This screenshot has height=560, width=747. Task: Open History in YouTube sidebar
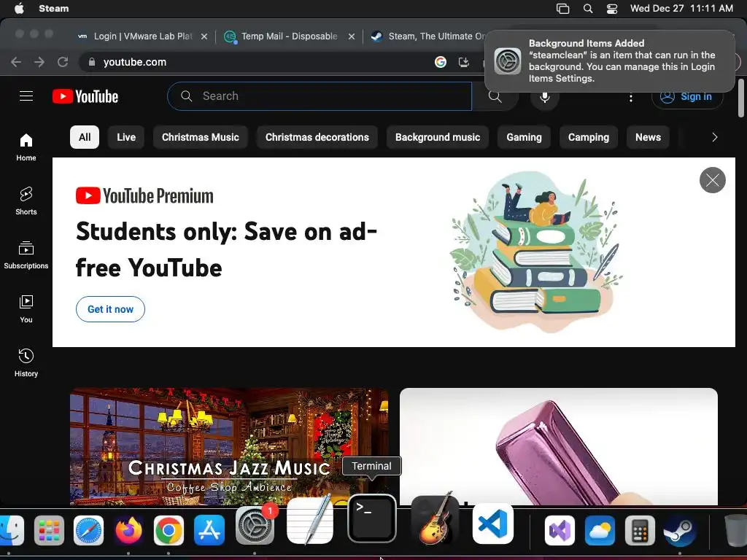coord(26,363)
